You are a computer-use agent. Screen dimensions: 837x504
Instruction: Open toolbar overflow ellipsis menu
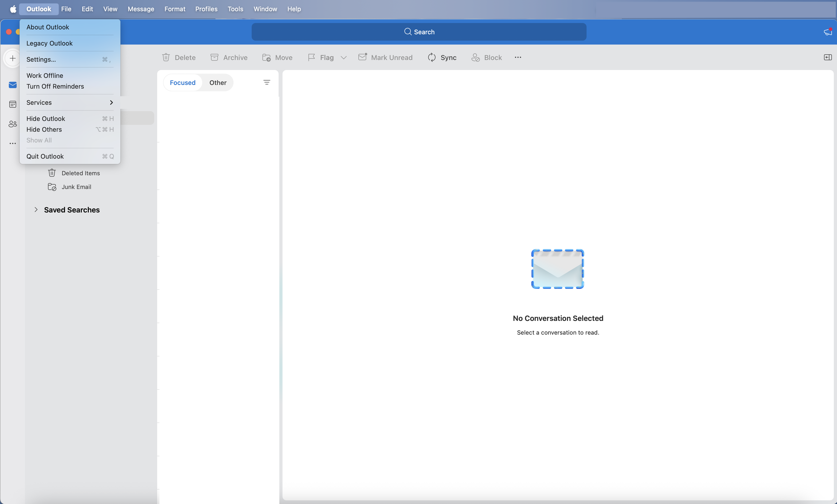[x=518, y=57]
